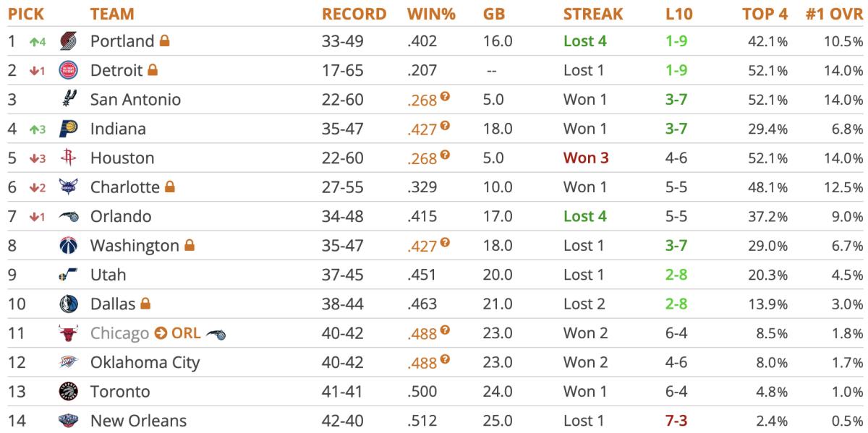This screenshot has height=433, width=868.
Task: Open the Utah team link
Action: (108, 275)
